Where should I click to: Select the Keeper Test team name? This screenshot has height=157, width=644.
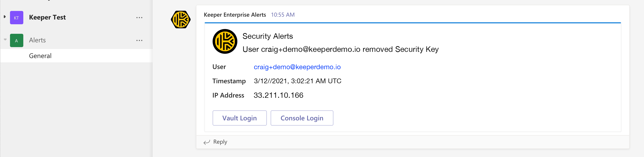(47, 17)
